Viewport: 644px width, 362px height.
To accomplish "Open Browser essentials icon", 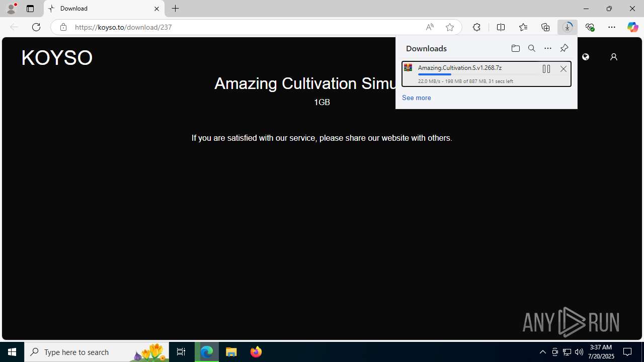I will click(x=590, y=27).
